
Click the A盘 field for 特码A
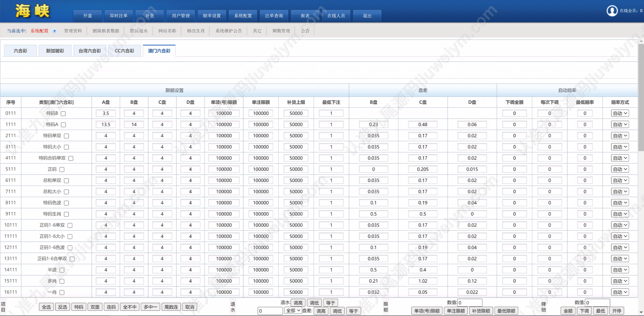[106, 125]
